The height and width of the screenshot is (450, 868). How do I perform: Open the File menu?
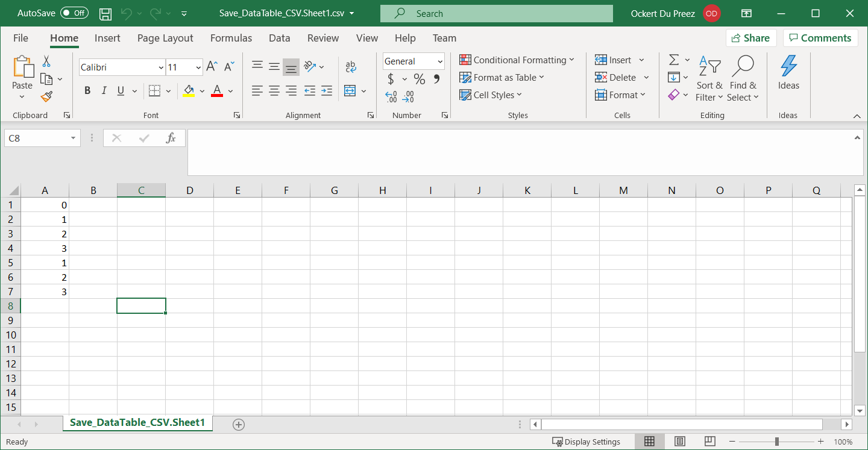[20, 38]
